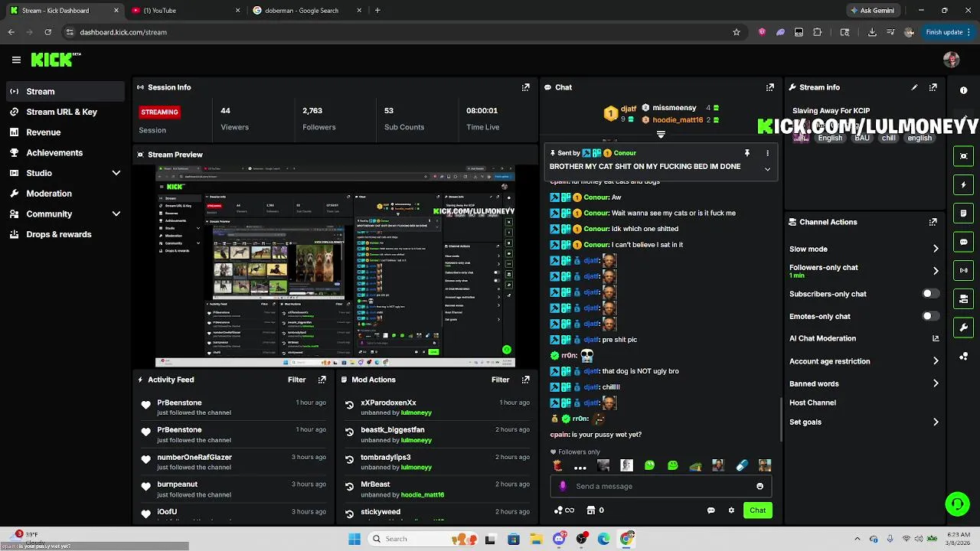Click the stream preview icon in right sidebar
The height and width of the screenshot is (551, 980).
963,156
